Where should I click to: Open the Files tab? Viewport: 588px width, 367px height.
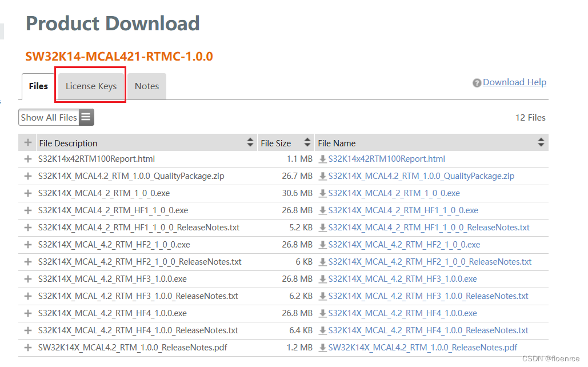pos(38,86)
